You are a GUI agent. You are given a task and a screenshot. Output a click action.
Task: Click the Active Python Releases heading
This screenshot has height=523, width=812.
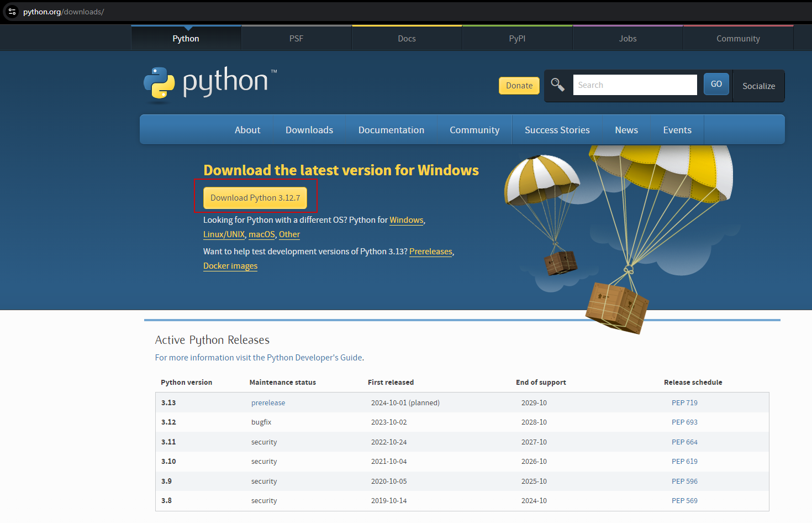212,340
